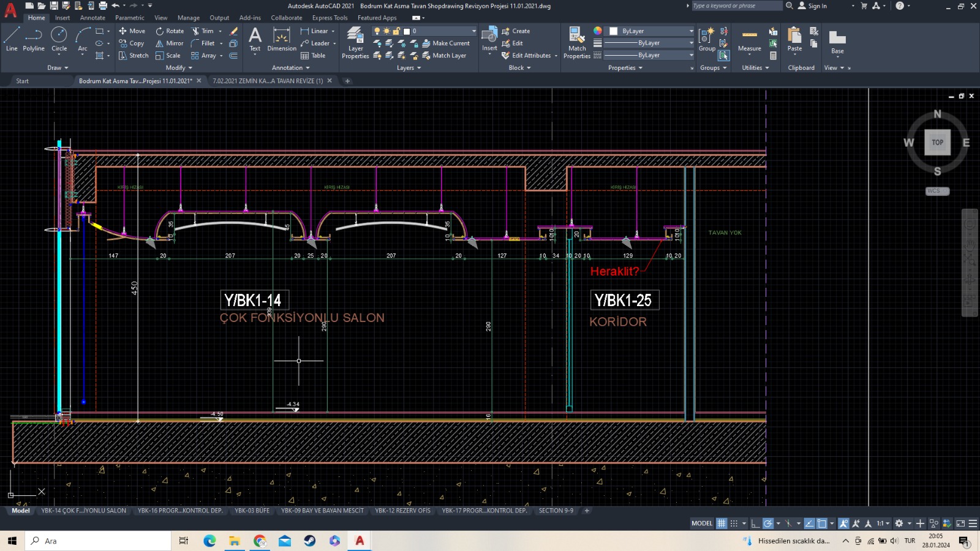The height and width of the screenshot is (551, 980).
Task: Switch to SECTION 9-9 layout tab
Action: tap(556, 511)
